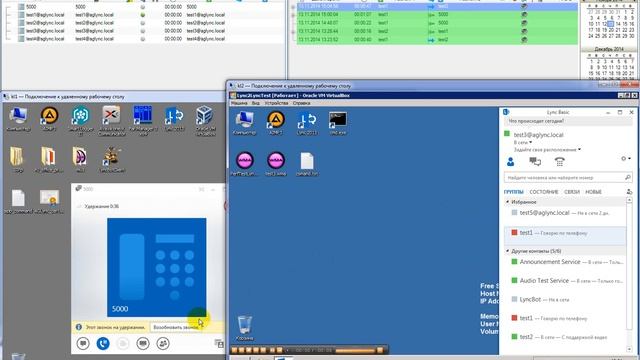
Task: Select test5@aglync.local contact in Favorites
Action: pos(565,213)
